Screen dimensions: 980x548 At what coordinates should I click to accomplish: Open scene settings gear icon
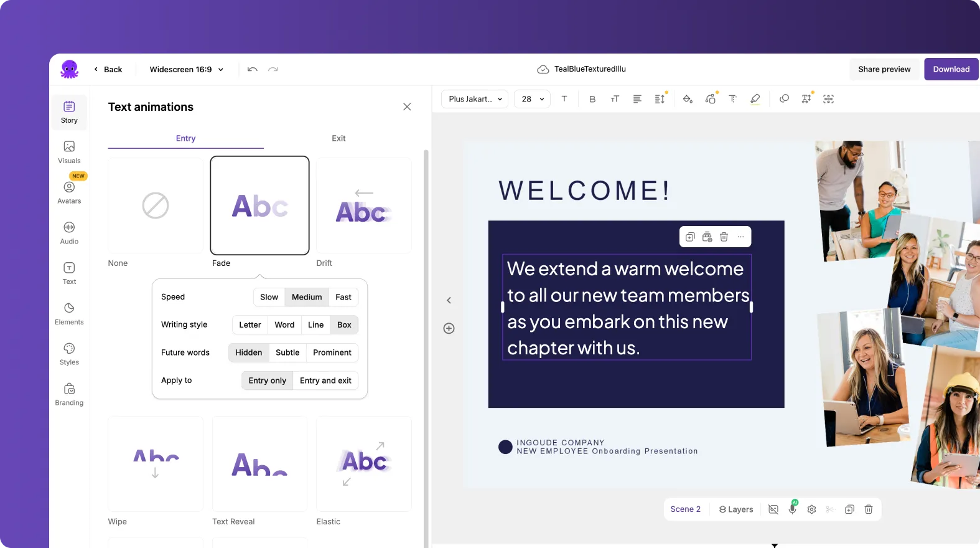pos(811,509)
